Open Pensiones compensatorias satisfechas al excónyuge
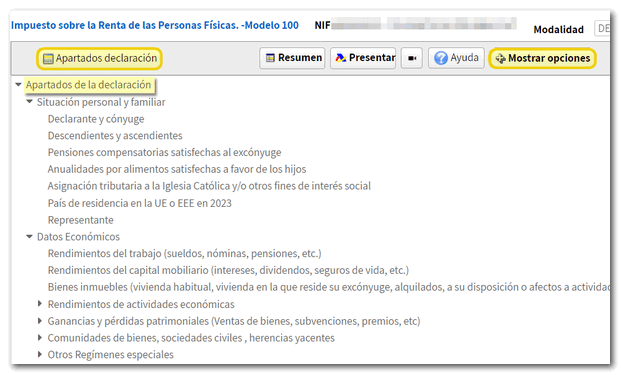 (x=164, y=152)
